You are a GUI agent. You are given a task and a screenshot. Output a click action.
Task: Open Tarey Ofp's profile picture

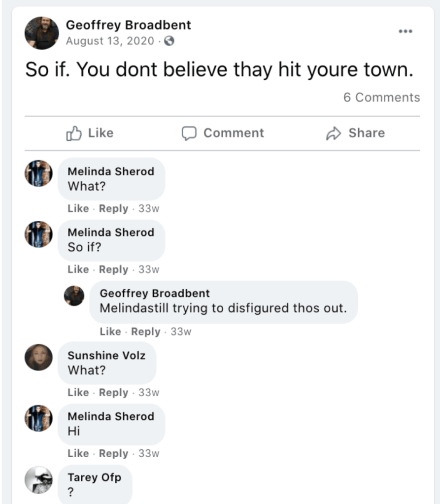pos(38,480)
